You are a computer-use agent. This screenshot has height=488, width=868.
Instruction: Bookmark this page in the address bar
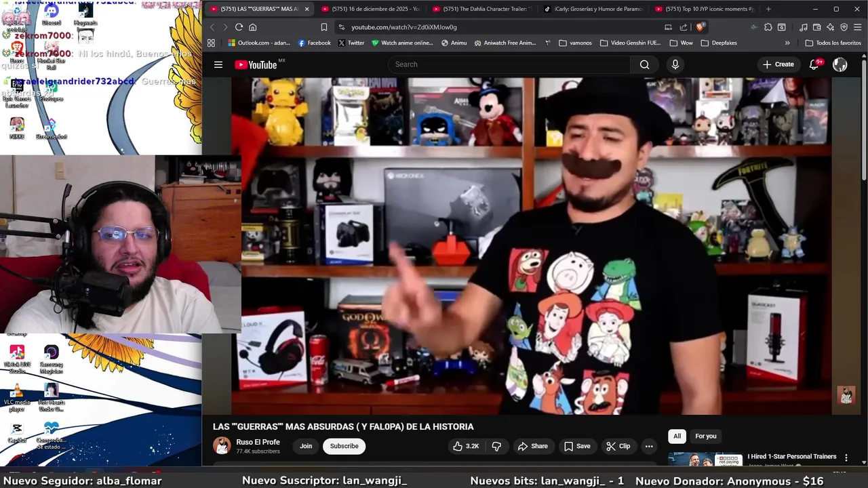[x=323, y=27]
